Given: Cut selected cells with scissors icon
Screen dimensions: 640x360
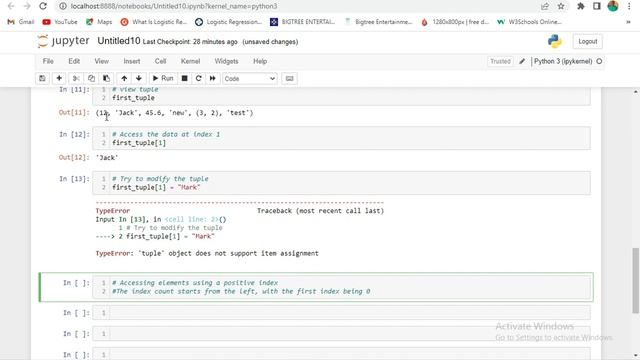Looking at the screenshot, I should point(76,78).
